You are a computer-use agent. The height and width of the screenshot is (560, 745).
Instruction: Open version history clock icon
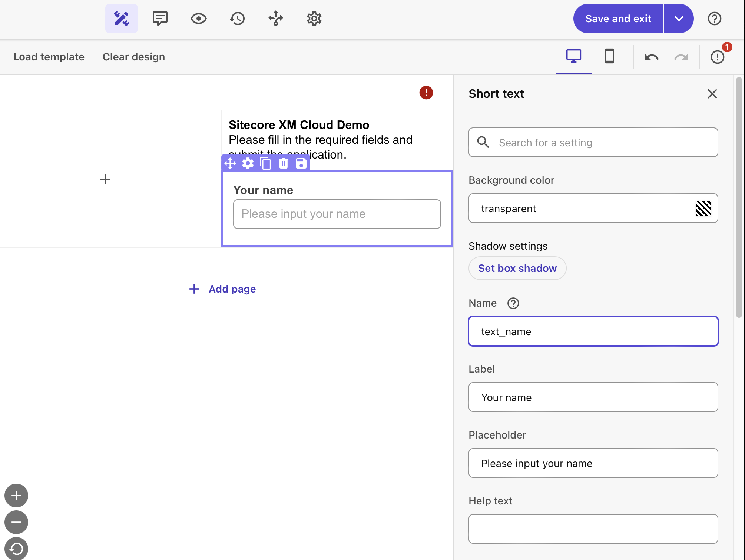(237, 19)
